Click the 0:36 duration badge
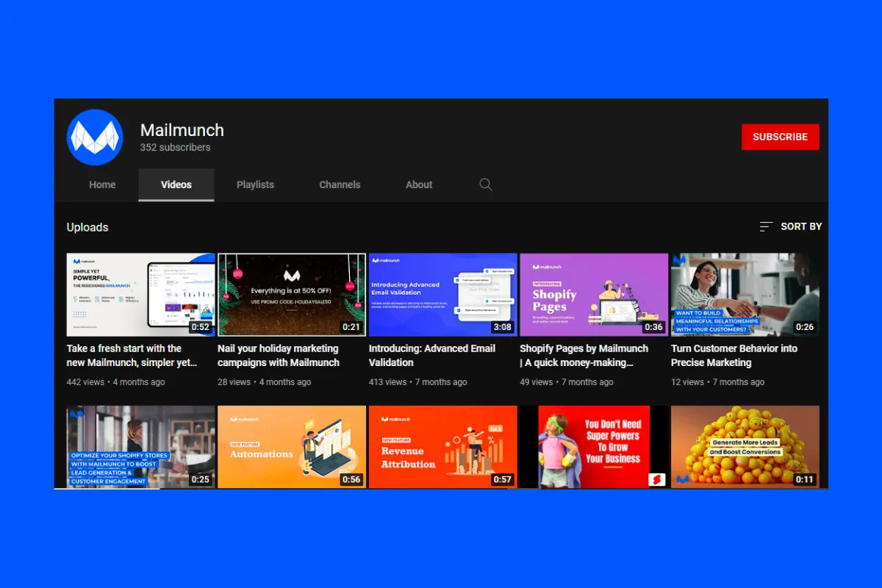Image resolution: width=882 pixels, height=588 pixels. coord(653,327)
